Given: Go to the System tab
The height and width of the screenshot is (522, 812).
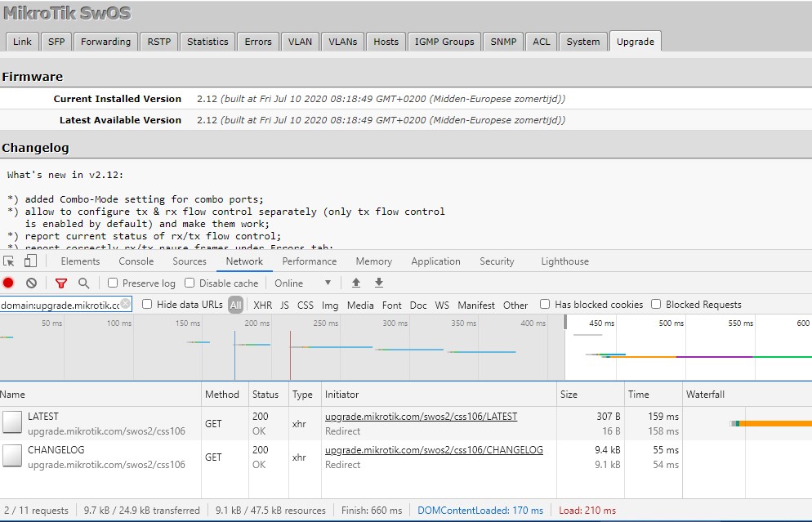Looking at the screenshot, I should (583, 42).
